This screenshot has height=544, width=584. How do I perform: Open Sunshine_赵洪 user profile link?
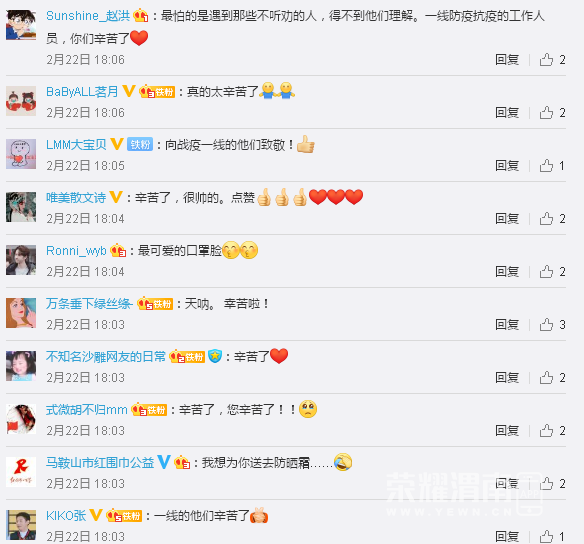(x=88, y=16)
